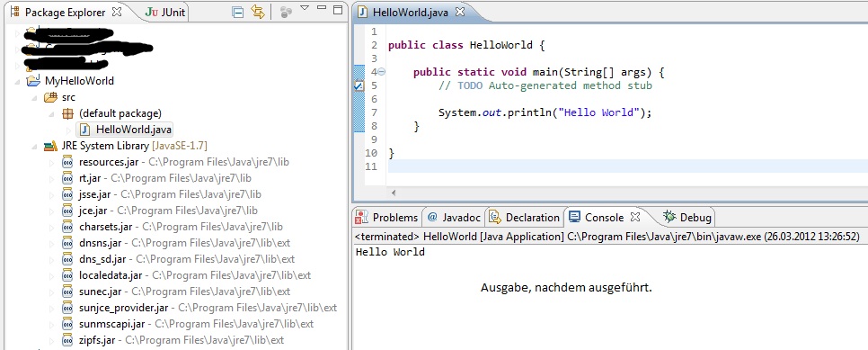Expand the sunjce_provider.jar node

pyautogui.click(x=53, y=308)
